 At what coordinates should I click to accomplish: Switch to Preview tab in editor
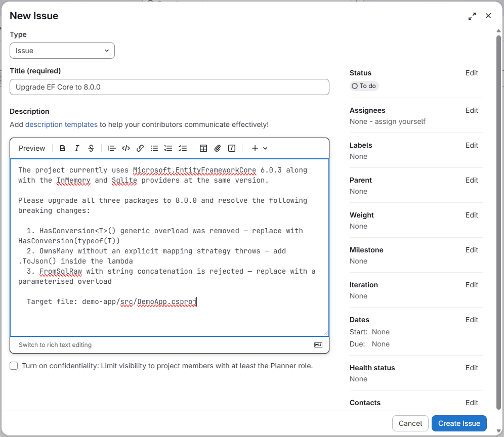(32, 148)
